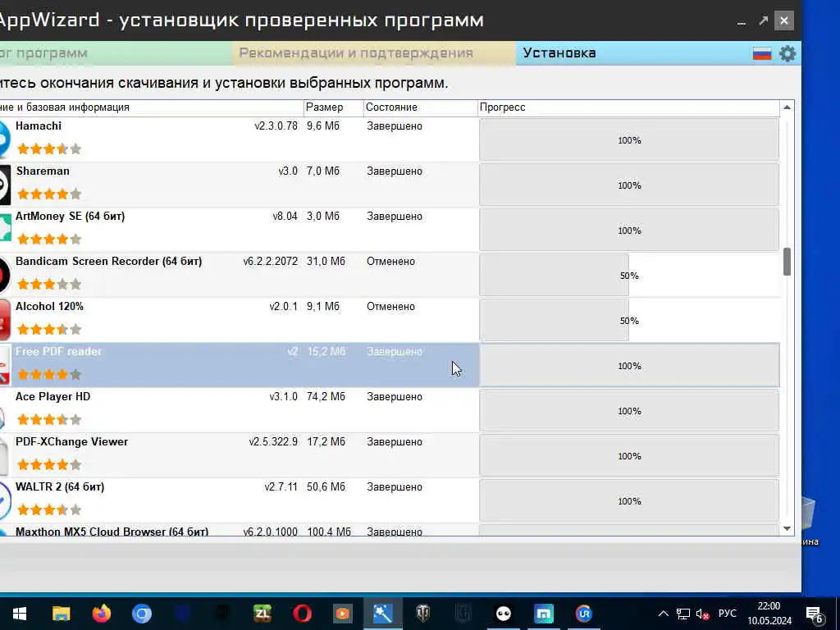Click the Hamachi star rating
The image size is (840, 630).
coord(48,149)
